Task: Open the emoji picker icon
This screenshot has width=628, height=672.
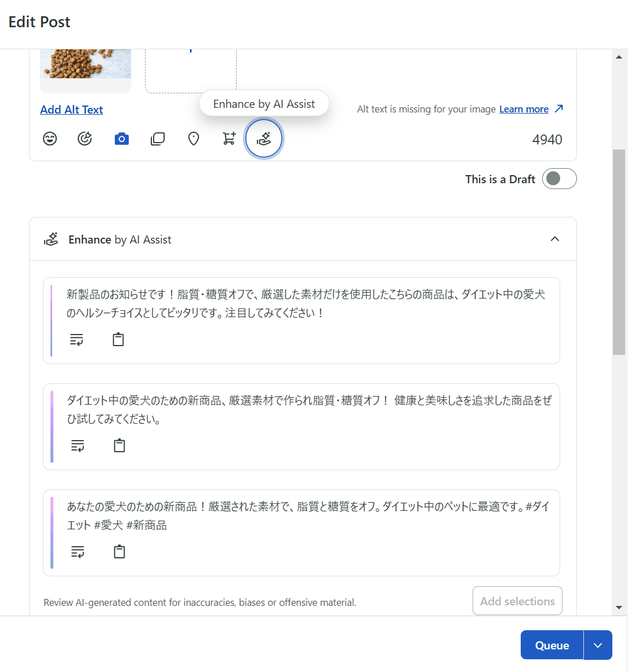Action: 50,139
